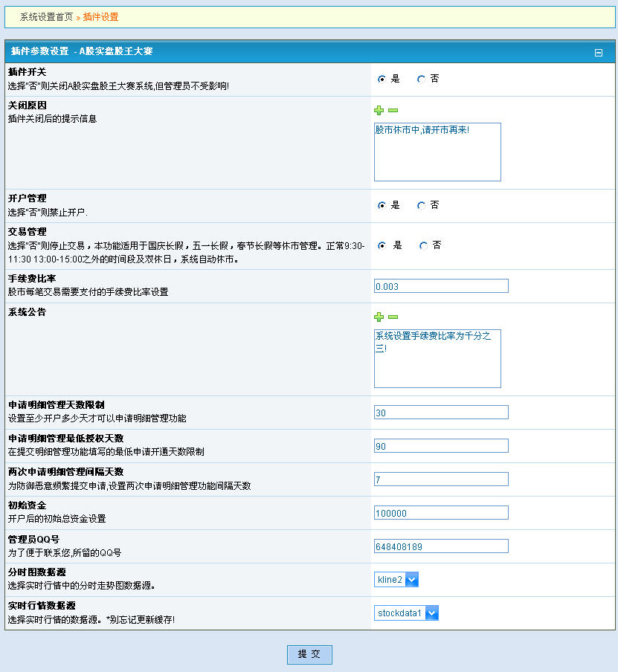Click the green minus icon beside 关闭原因 plus
The width and height of the screenshot is (618, 672).
coord(393,110)
